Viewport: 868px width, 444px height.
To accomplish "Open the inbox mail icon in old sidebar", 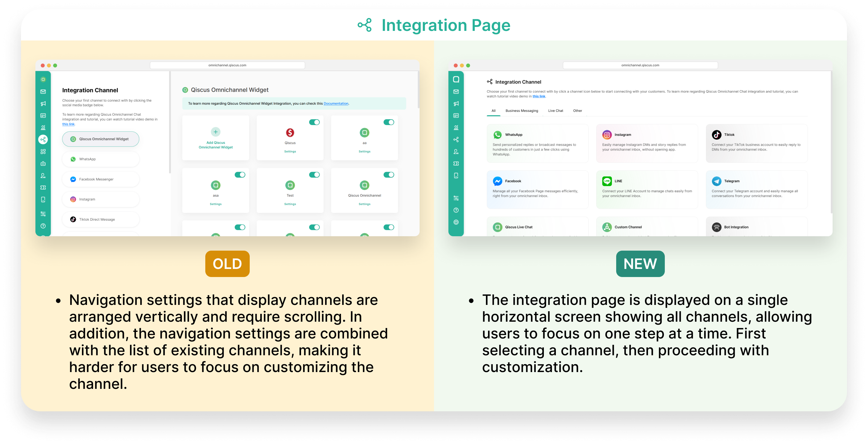I will point(43,91).
